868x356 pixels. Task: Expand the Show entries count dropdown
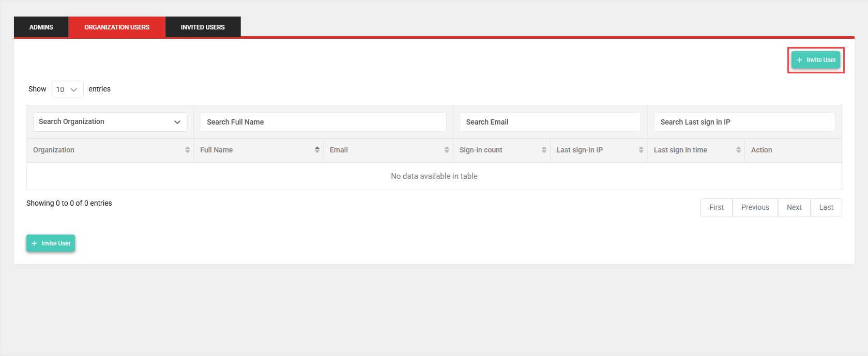click(67, 89)
